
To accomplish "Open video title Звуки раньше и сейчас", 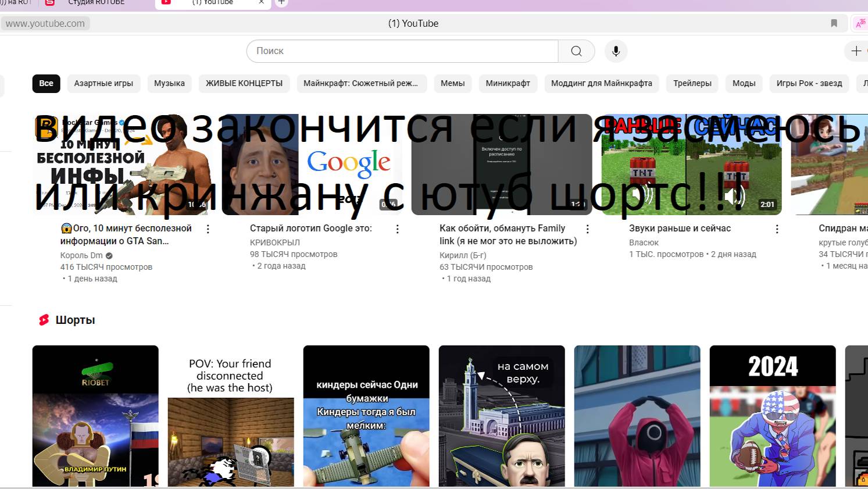I will (x=680, y=229).
